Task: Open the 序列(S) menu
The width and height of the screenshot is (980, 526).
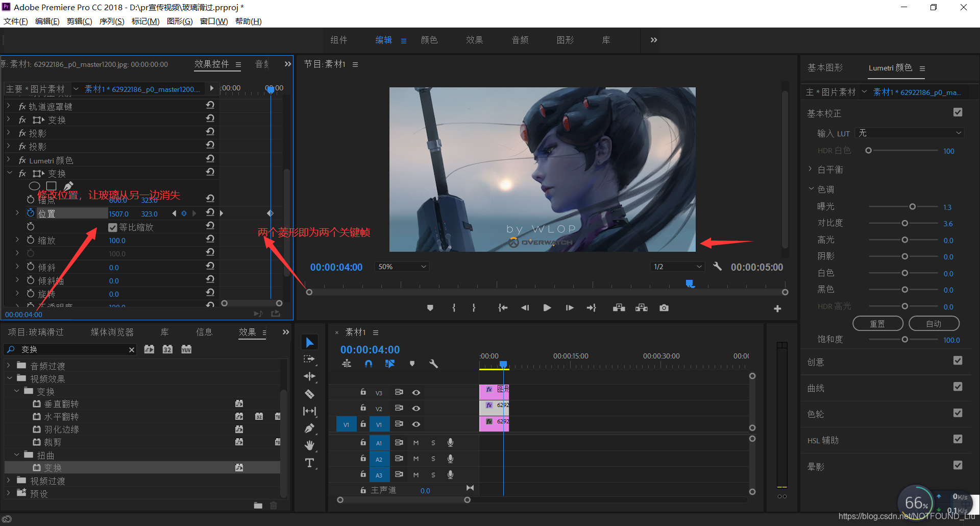Action: tap(112, 21)
